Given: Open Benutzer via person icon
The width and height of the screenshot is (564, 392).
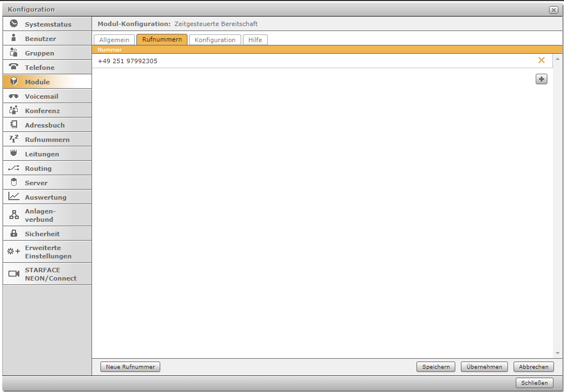Looking at the screenshot, I should tap(14, 38).
